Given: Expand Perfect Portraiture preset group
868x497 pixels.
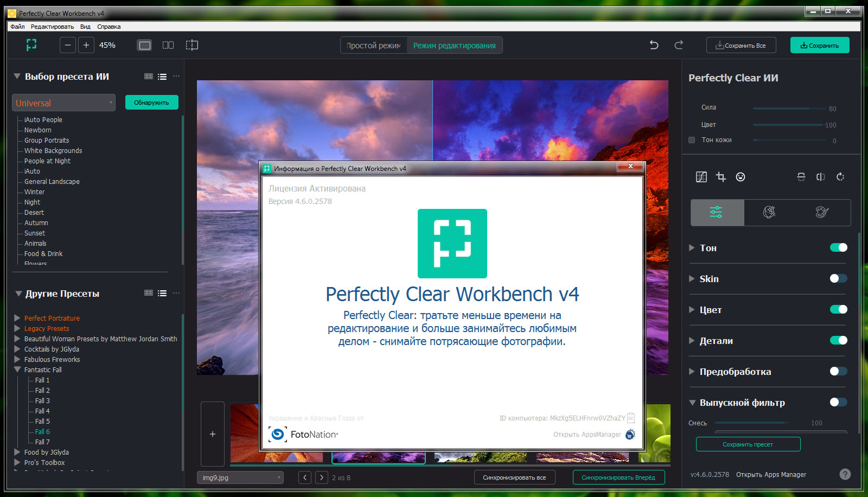Looking at the screenshot, I should pyautogui.click(x=17, y=318).
